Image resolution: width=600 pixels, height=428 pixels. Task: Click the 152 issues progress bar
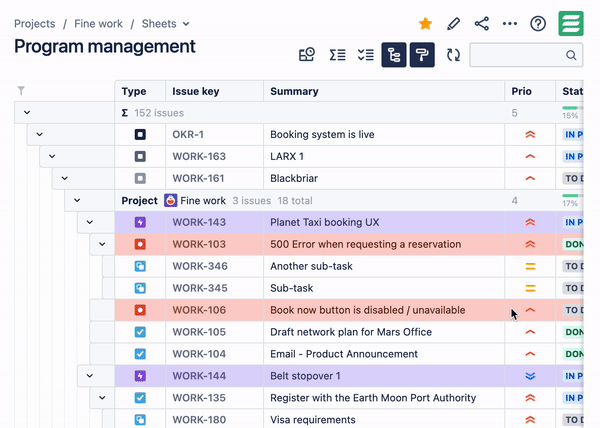571,108
